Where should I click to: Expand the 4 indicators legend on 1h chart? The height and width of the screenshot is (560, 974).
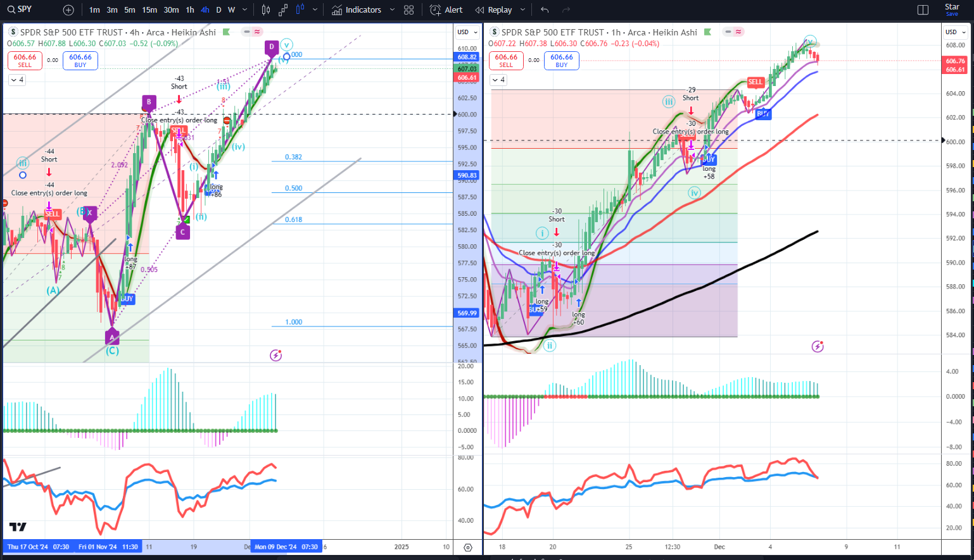tap(498, 80)
